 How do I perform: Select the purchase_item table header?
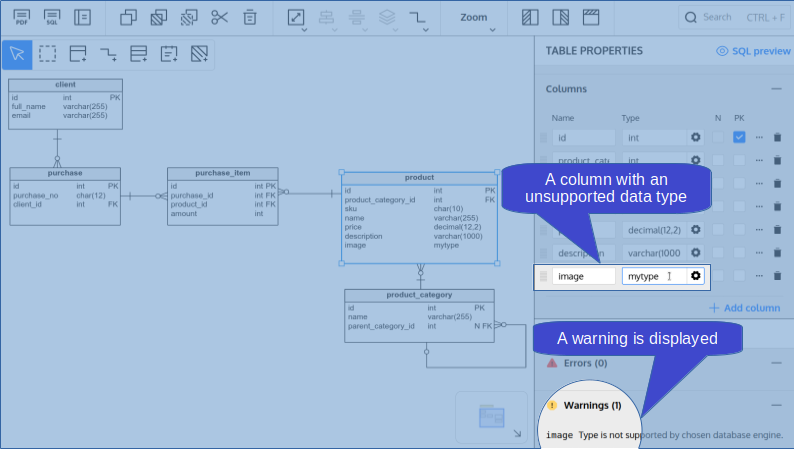[x=223, y=174]
